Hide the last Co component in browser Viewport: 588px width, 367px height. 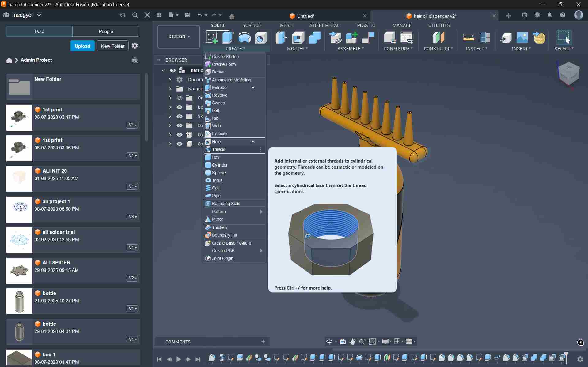(180, 144)
